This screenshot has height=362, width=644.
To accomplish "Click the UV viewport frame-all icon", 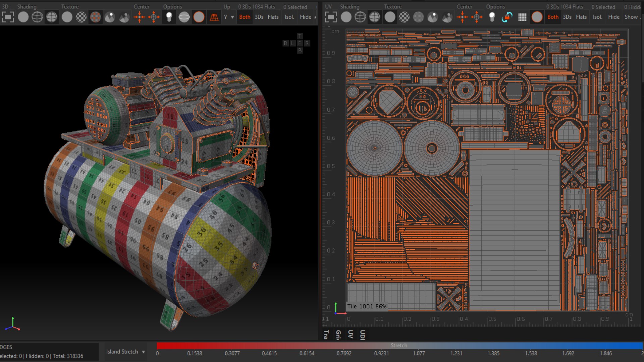I will 331,17.
